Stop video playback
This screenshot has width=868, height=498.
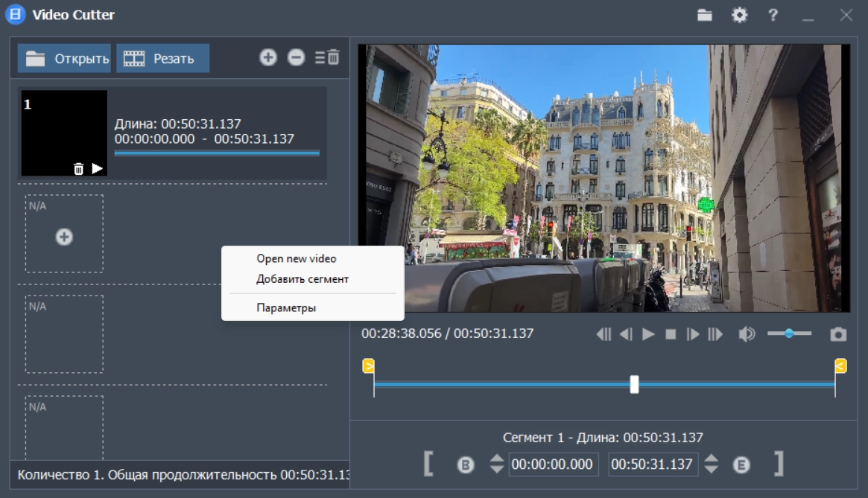coord(671,334)
